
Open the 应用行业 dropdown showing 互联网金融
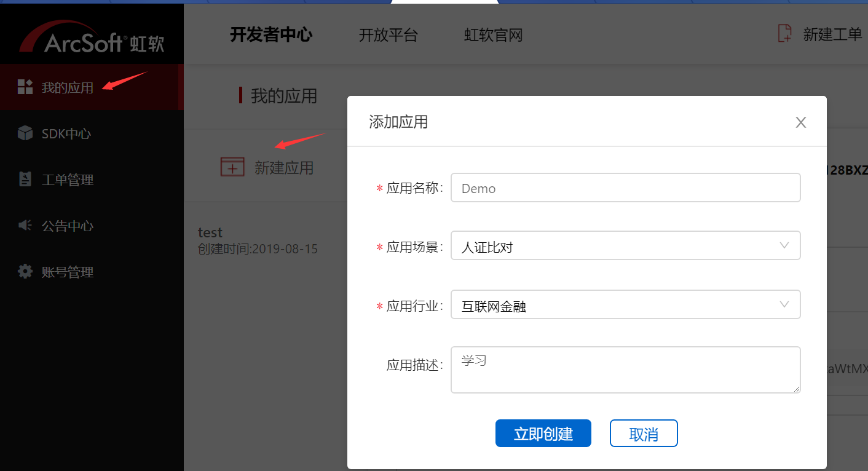pyautogui.click(x=625, y=304)
